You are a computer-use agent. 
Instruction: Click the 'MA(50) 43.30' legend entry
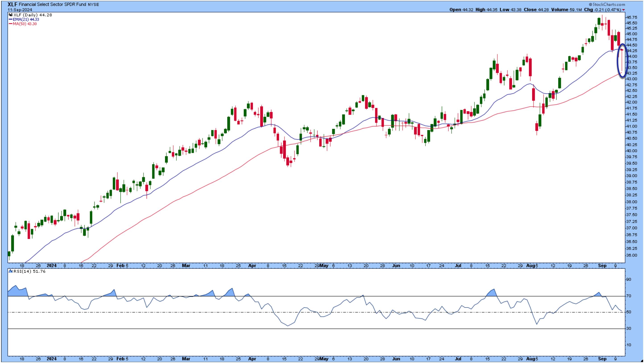coord(25,24)
